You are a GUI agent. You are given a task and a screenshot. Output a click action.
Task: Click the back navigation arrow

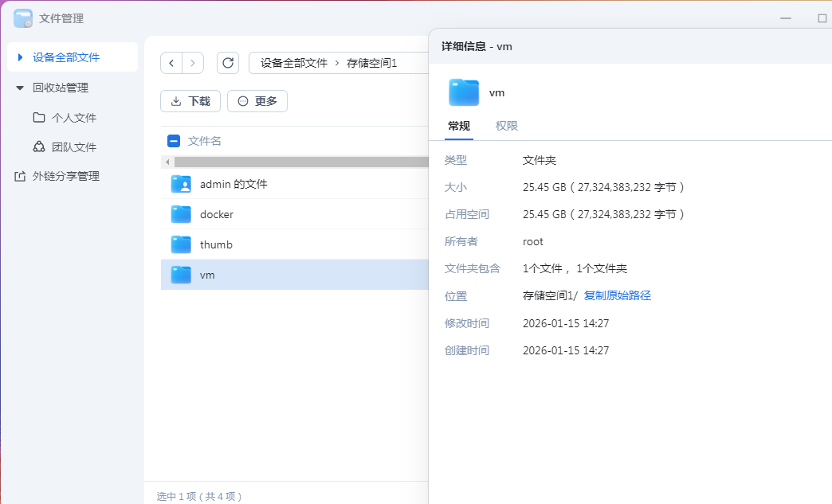click(171, 62)
